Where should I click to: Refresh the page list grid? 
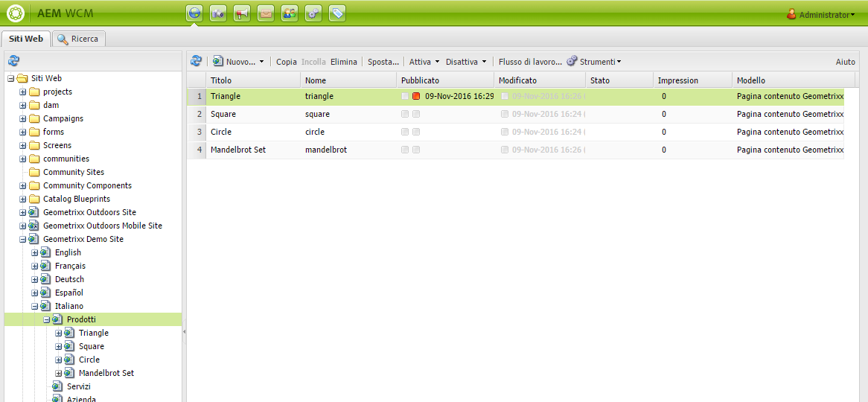(x=196, y=62)
